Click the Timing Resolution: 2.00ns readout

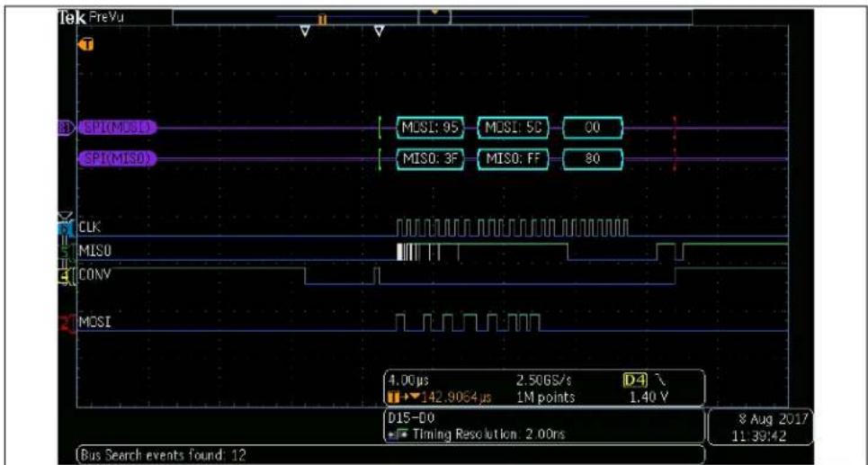[x=488, y=434]
